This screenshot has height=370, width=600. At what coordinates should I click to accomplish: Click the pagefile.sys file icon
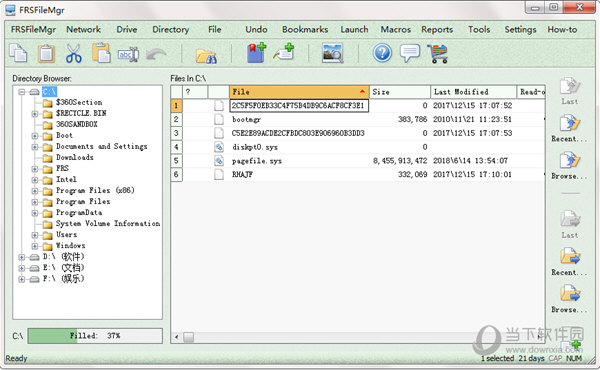point(219,161)
